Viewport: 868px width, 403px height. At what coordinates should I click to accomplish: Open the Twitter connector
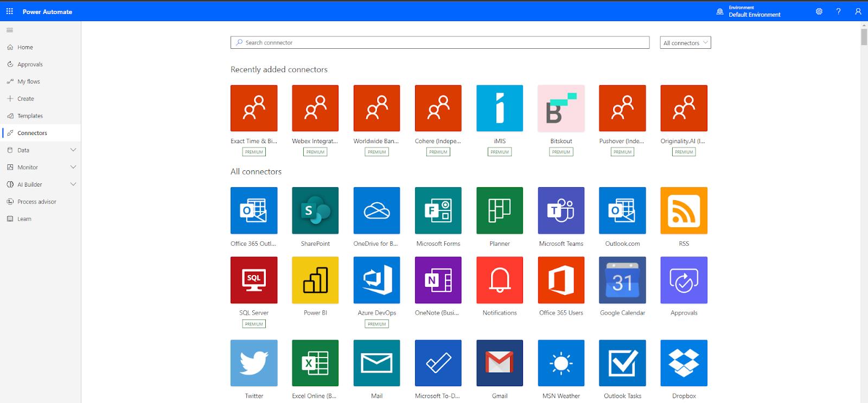(x=254, y=363)
